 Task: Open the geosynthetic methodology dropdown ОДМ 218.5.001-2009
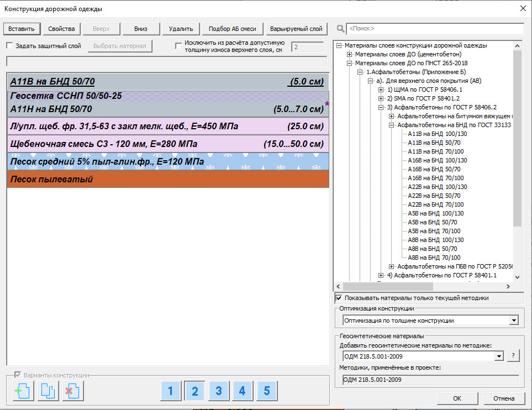click(499, 356)
